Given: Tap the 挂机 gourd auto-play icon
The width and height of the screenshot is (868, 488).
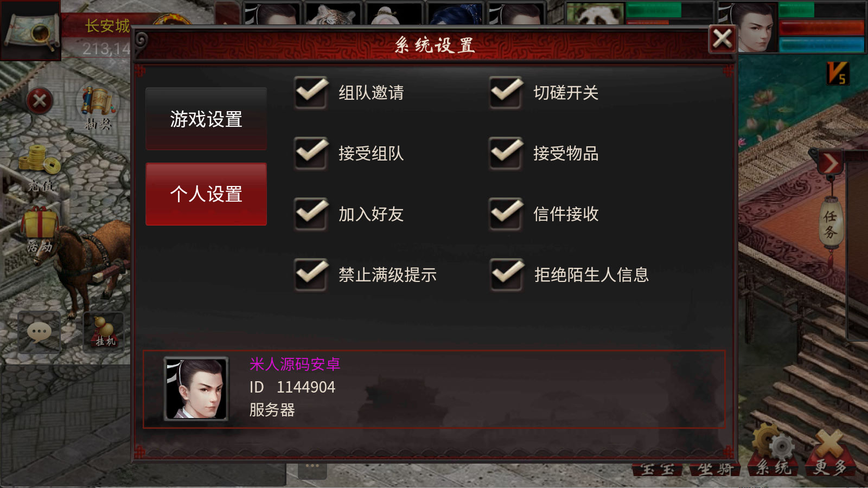Looking at the screenshot, I should click(105, 331).
